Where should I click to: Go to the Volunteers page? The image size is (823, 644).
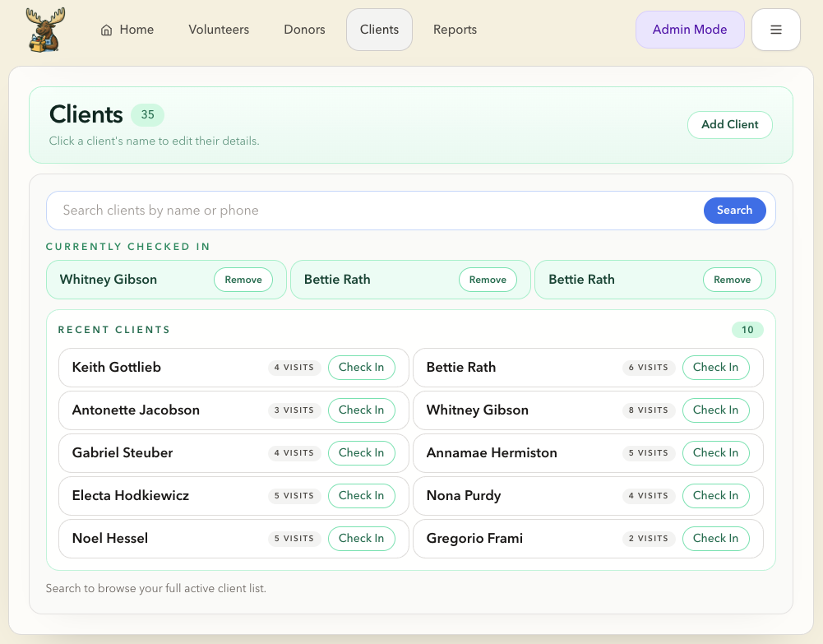pos(219,30)
